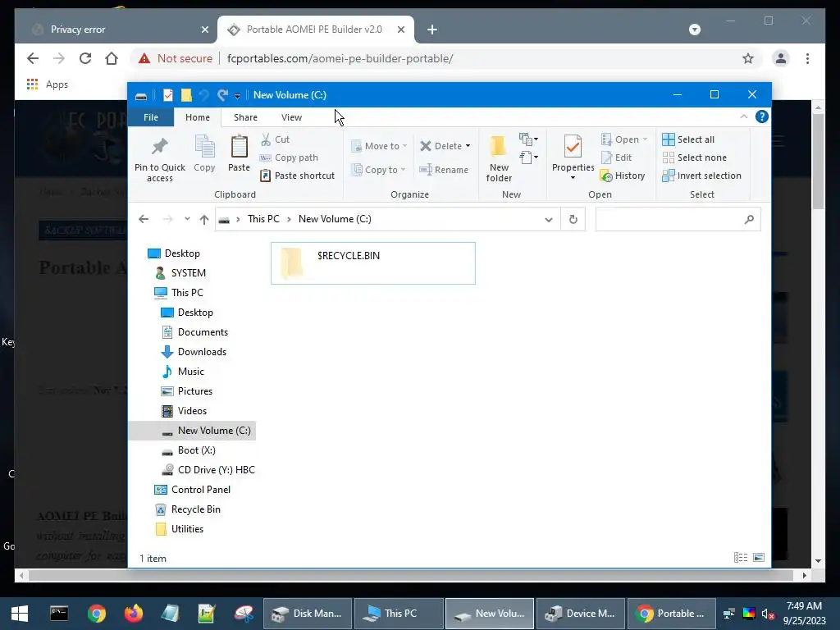
Task: Launch Firefox from the taskbar
Action: pyautogui.click(x=134, y=613)
